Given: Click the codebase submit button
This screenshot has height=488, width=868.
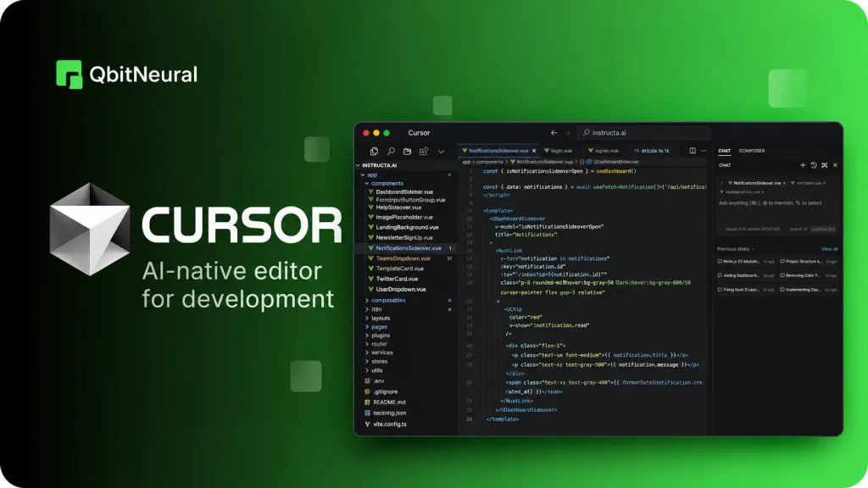Looking at the screenshot, I should [823, 229].
